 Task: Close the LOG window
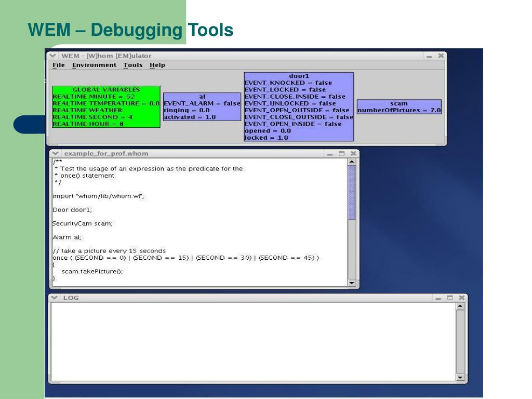(x=461, y=298)
